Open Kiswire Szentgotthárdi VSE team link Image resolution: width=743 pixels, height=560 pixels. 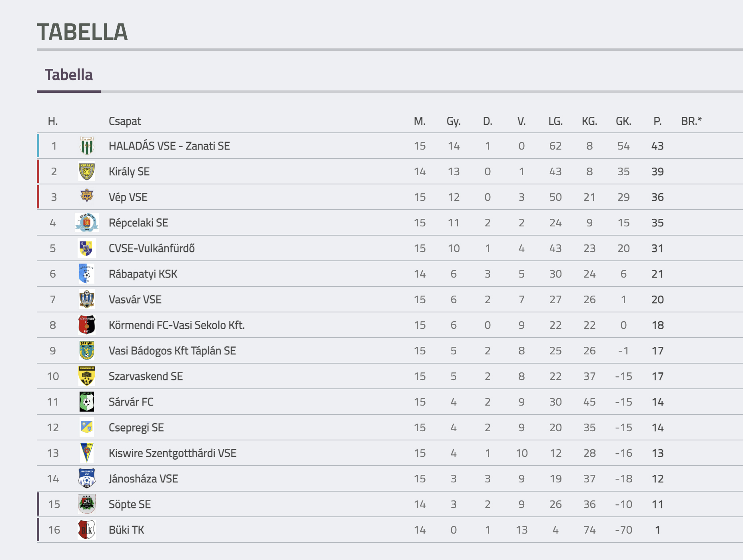172,453
